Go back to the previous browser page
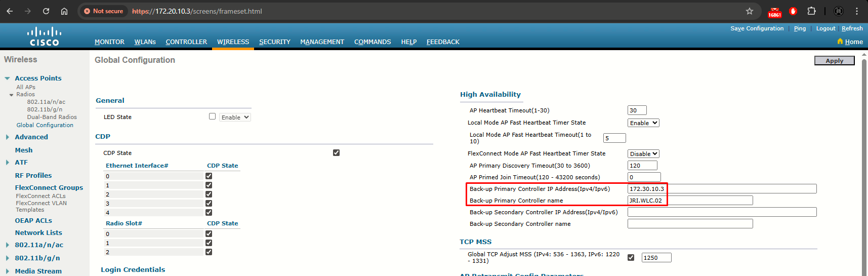The image size is (868, 276). pos(10,11)
